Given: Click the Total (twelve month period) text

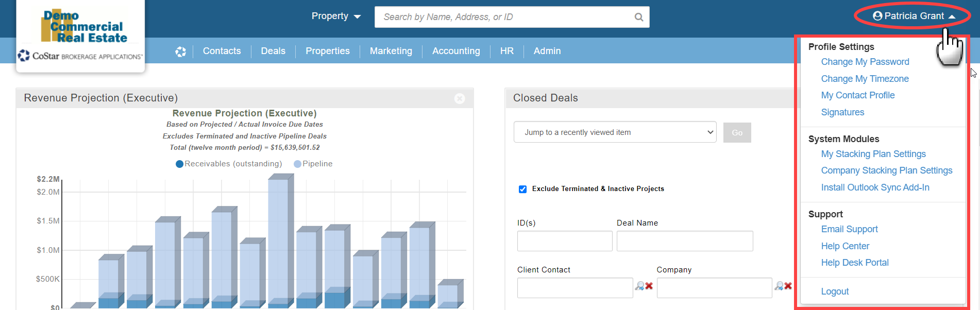Looking at the screenshot, I should [245, 147].
